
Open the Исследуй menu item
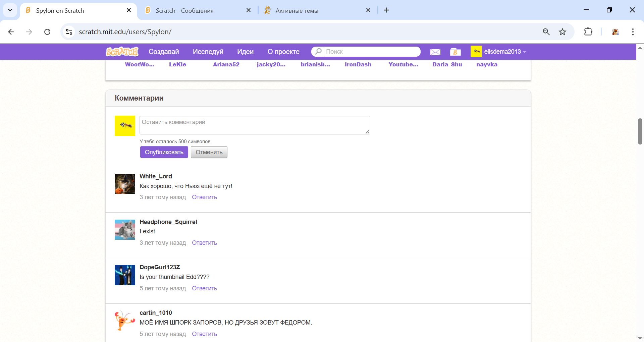pos(208,52)
